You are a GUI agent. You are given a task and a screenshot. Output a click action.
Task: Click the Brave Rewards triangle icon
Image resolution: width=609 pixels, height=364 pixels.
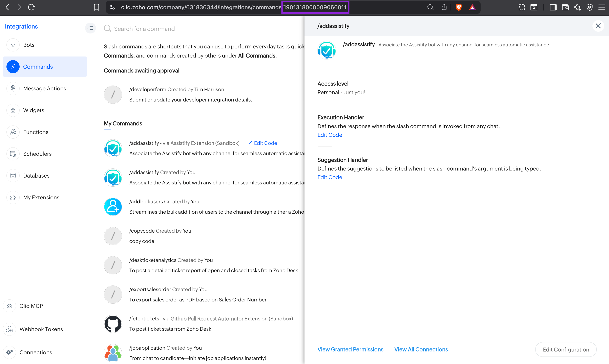pos(472,7)
